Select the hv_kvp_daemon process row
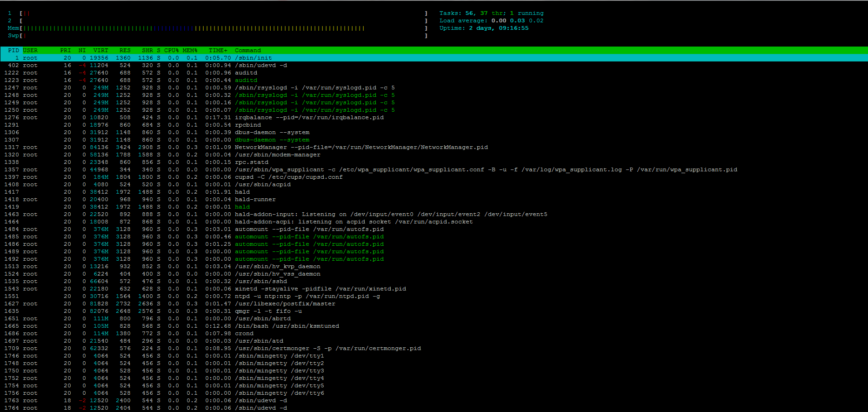Viewport: 868px width, 412px height. (x=434, y=266)
